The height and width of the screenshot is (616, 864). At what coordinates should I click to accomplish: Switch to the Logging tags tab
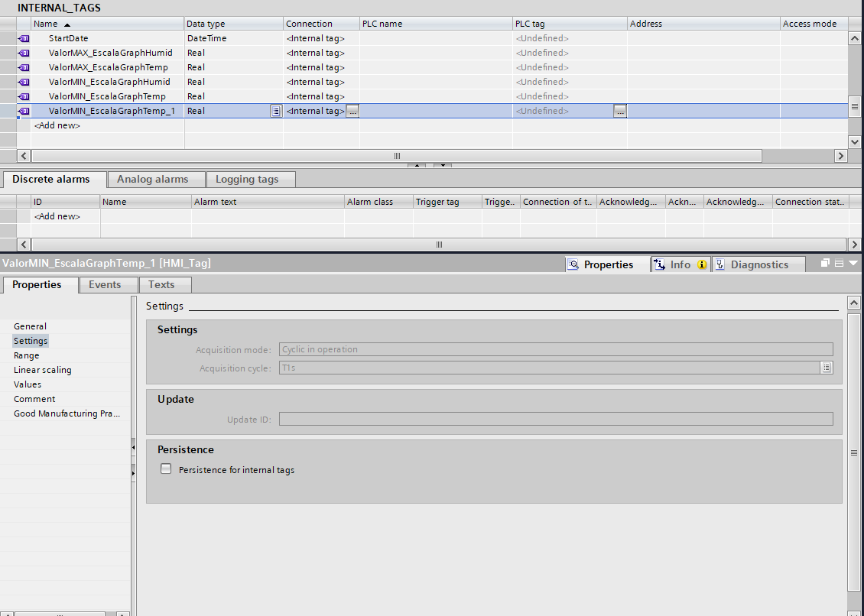(246, 179)
